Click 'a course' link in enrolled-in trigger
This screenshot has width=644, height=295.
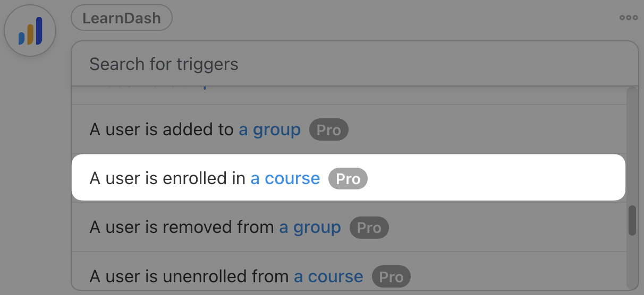tap(285, 179)
